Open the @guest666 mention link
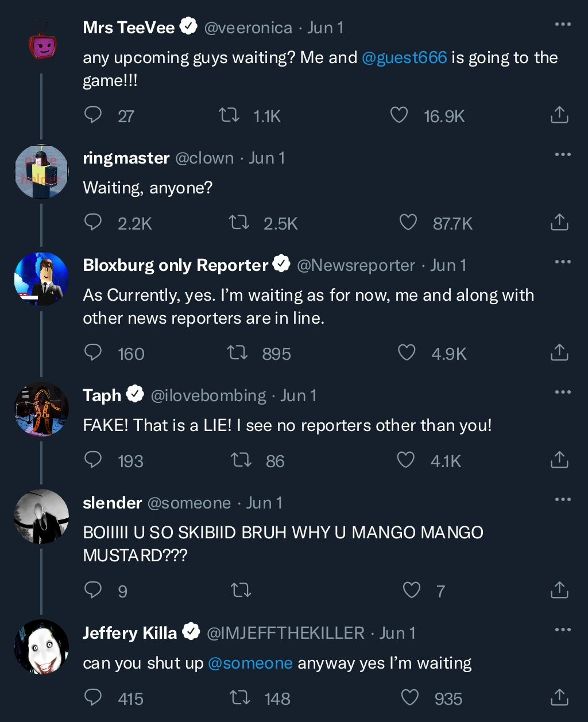Image resolution: width=588 pixels, height=722 pixels. click(x=404, y=57)
